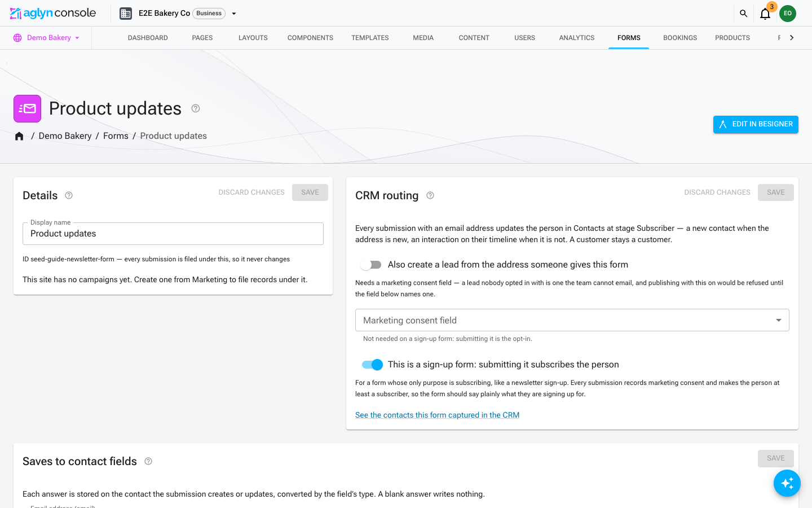Switch to the Dashboard tab
812x508 pixels.
[148, 38]
